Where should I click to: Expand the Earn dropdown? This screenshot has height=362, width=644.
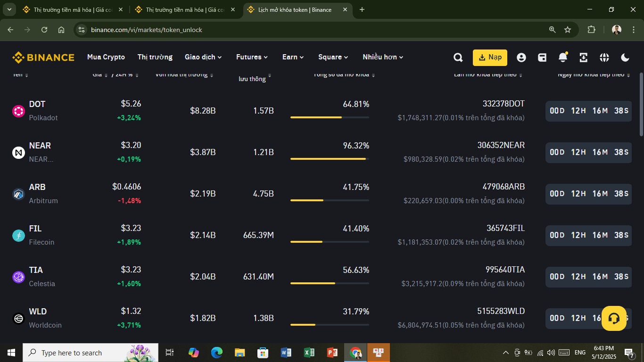tap(293, 57)
